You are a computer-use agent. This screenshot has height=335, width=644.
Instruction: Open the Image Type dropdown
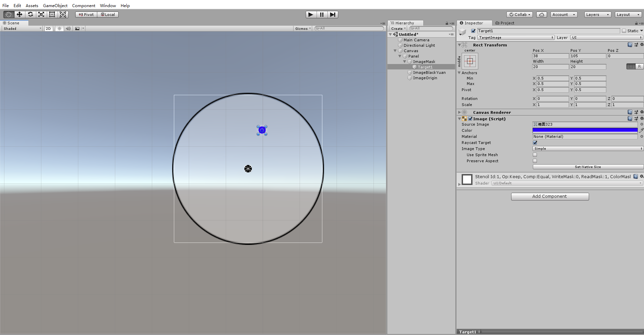588,149
